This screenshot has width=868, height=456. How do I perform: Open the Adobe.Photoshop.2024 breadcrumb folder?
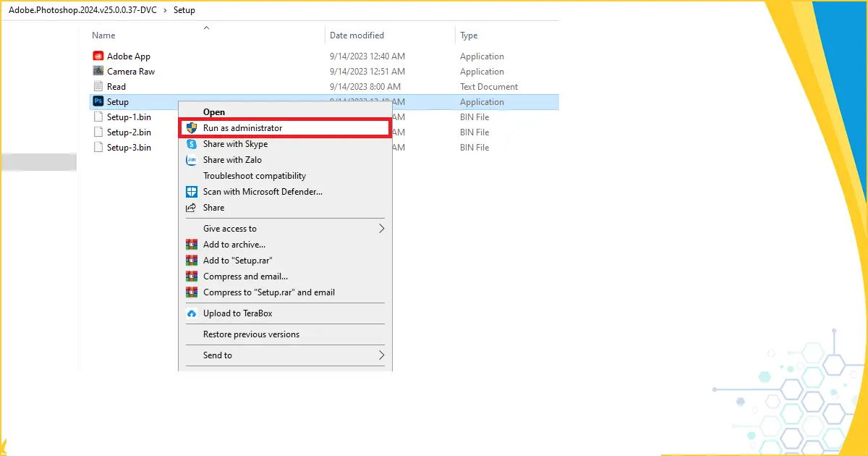click(82, 10)
